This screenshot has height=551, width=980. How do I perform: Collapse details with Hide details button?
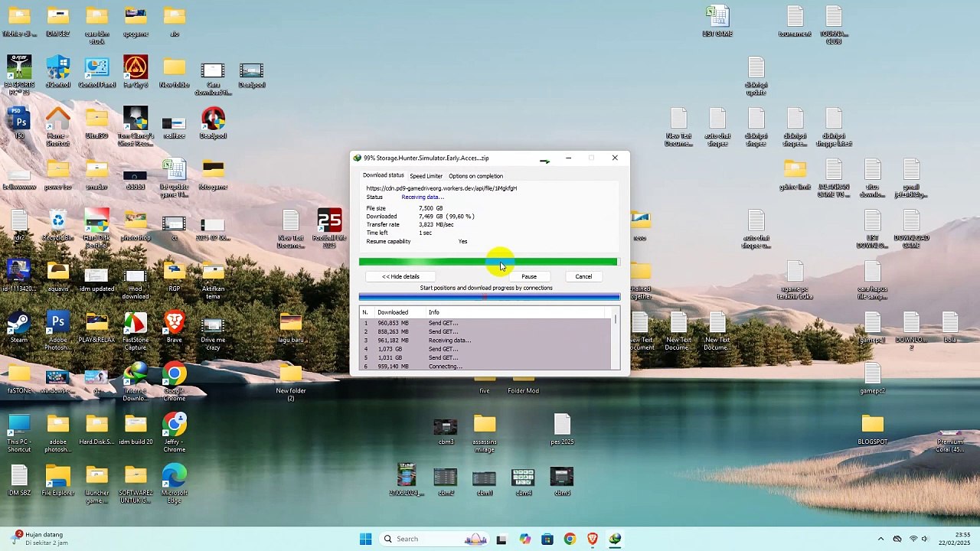pyautogui.click(x=400, y=276)
